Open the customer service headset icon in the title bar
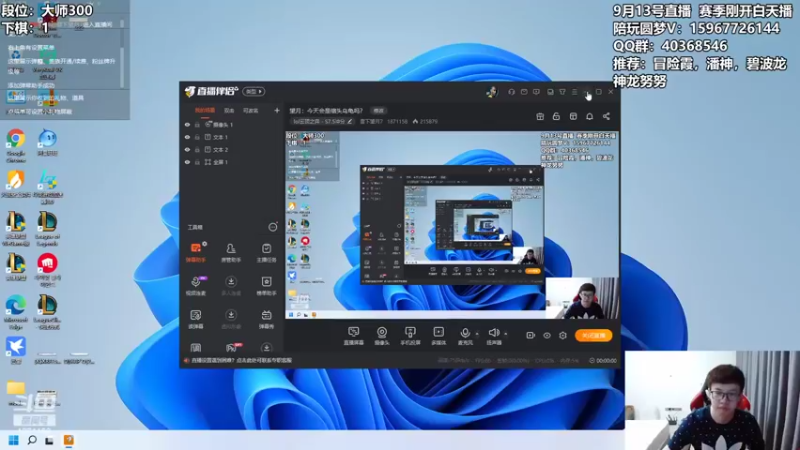This screenshot has height=450, width=800. [511, 92]
